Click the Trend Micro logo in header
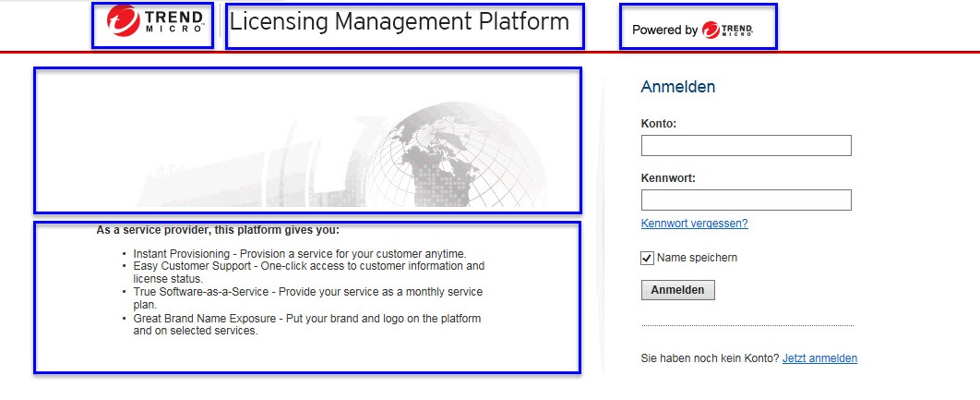The width and height of the screenshot is (980, 400). coord(151,25)
